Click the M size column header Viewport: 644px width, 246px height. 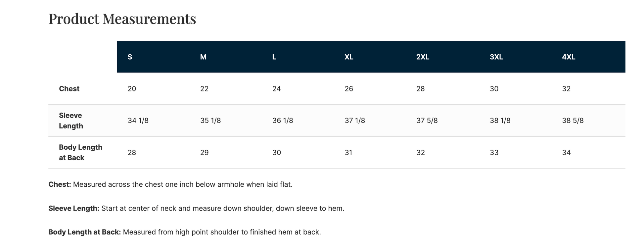203,57
